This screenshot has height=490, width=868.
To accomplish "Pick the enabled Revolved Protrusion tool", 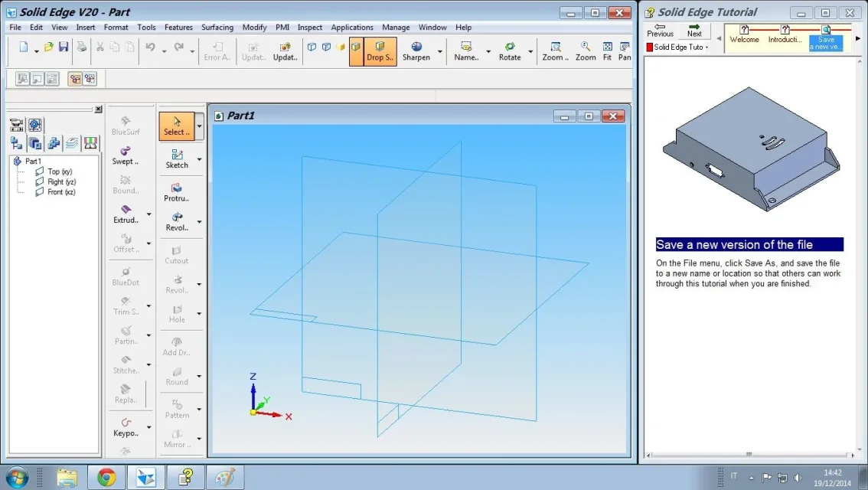I will coord(177,221).
